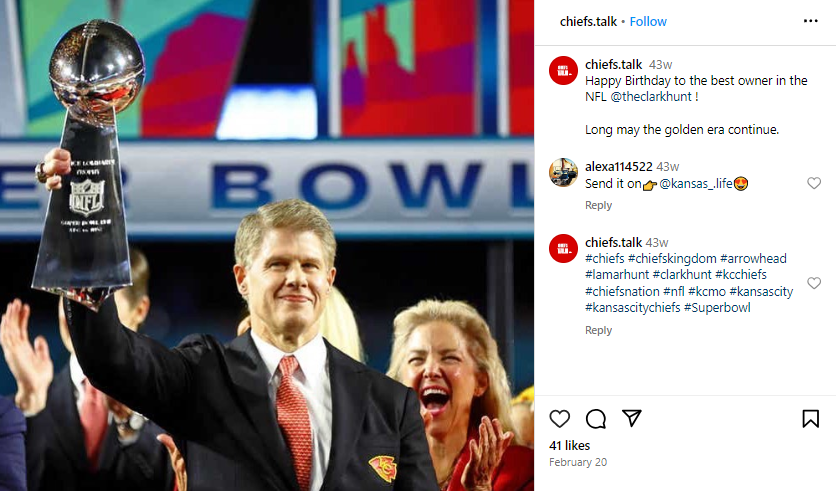Like the chiefs.talk hashtag comment
The image size is (836, 491).
click(x=814, y=283)
